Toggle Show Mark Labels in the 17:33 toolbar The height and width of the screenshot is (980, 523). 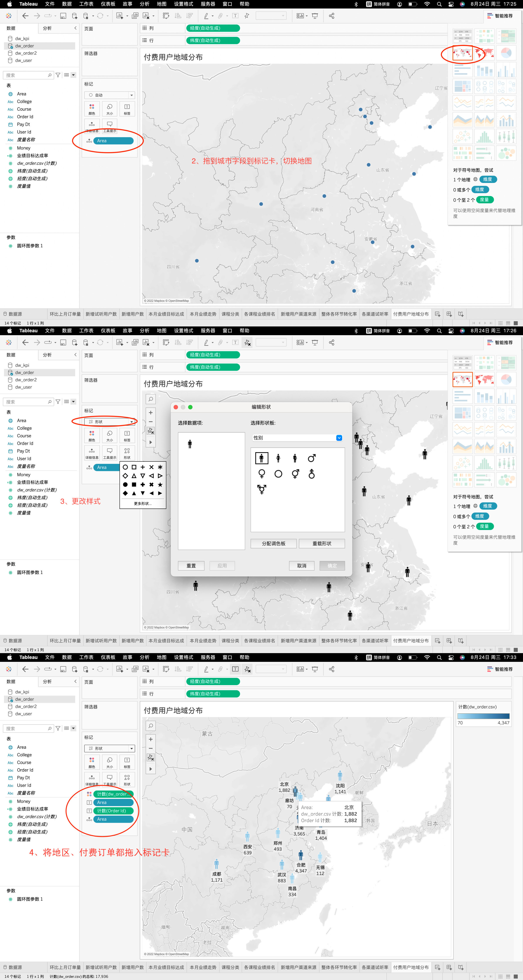click(235, 669)
